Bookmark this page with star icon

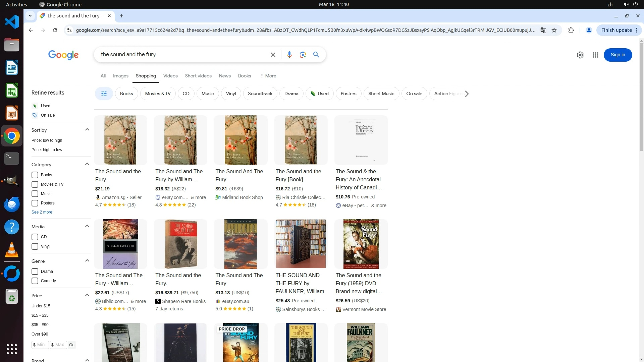click(554, 30)
